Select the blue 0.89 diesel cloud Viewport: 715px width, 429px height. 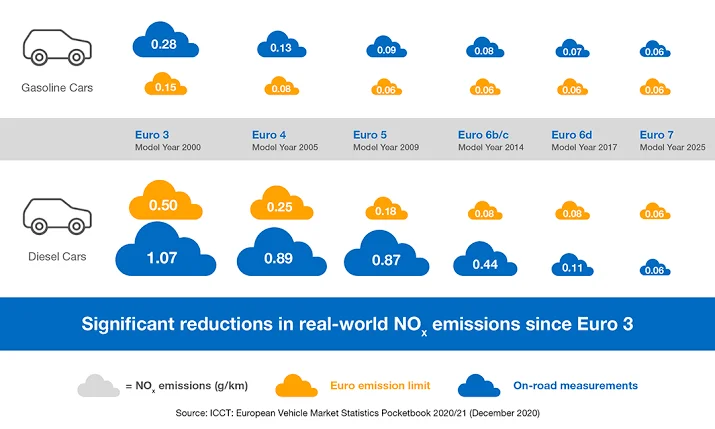click(x=281, y=252)
